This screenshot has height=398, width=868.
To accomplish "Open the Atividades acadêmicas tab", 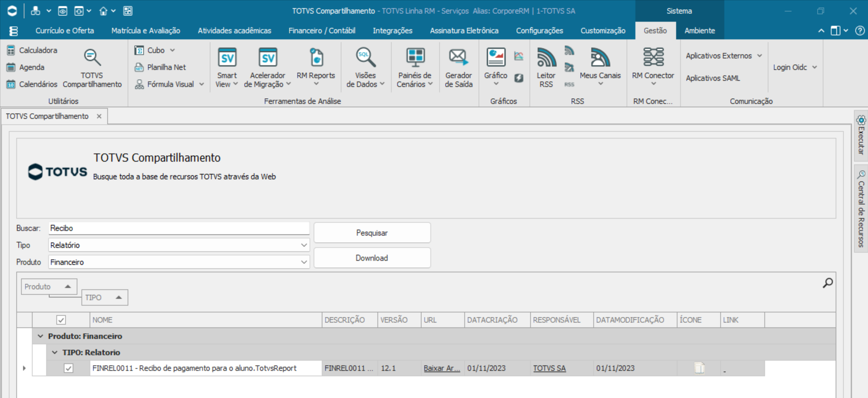I will [x=234, y=31].
